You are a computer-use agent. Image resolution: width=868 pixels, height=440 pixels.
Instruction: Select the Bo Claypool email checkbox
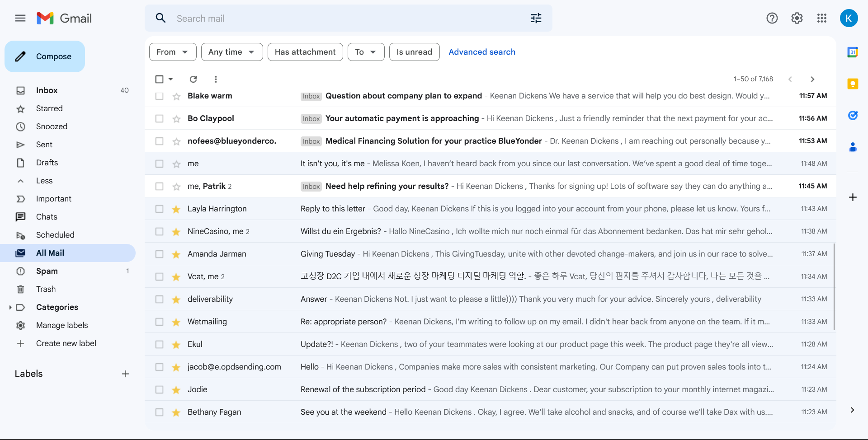click(x=159, y=118)
